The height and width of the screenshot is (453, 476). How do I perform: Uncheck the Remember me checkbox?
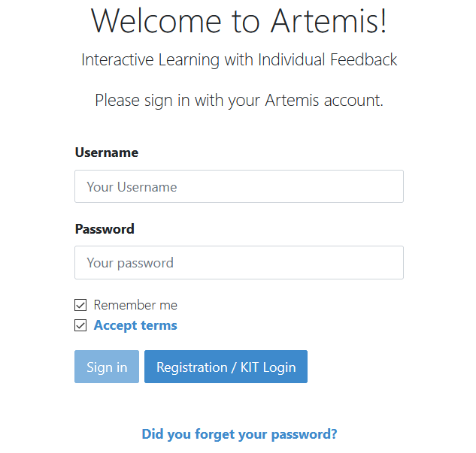[80, 305]
